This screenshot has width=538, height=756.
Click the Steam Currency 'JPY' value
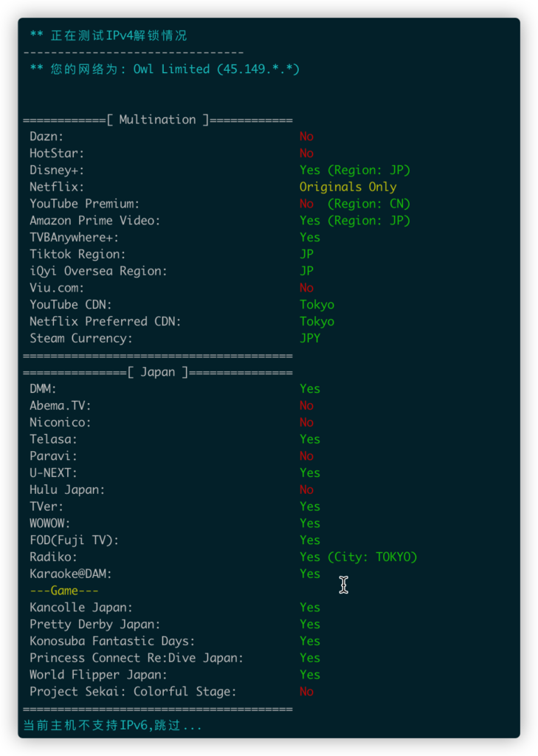tap(310, 338)
